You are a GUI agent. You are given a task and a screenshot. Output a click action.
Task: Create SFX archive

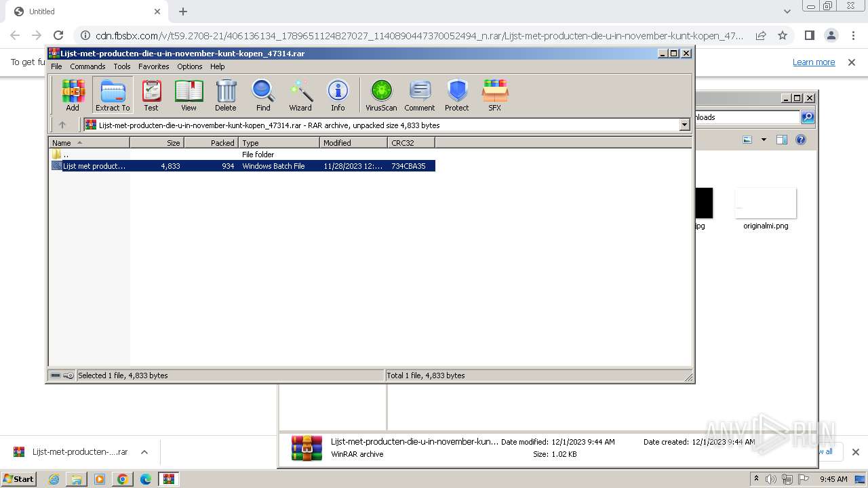pos(495,95)
